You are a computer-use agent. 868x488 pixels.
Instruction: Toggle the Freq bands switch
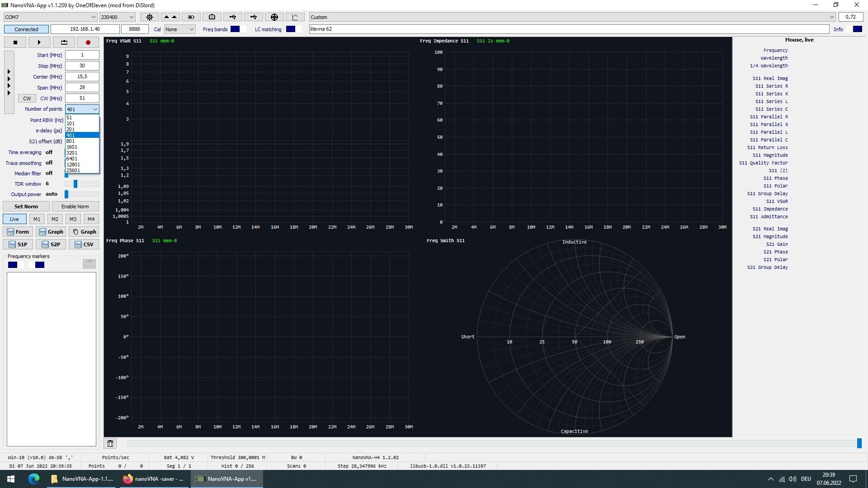click(x=238, y=29)
